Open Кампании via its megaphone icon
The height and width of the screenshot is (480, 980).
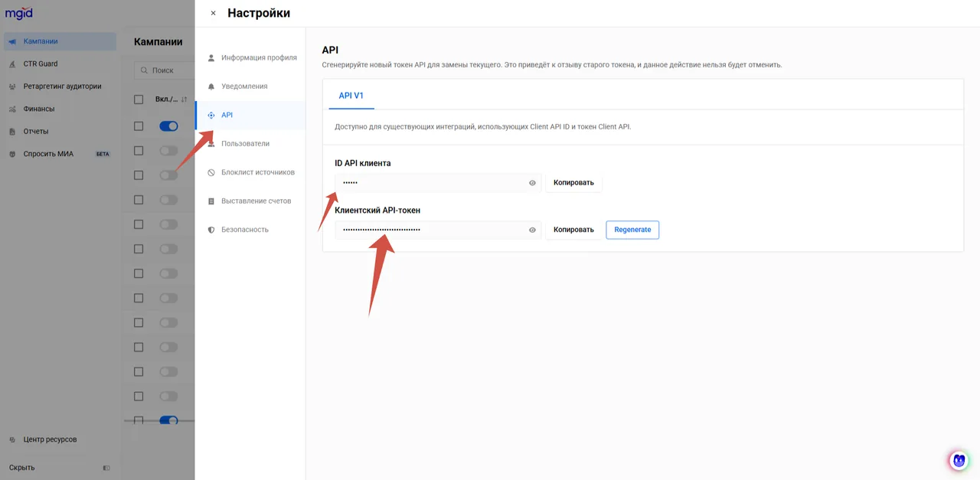[x=12, y=41]
